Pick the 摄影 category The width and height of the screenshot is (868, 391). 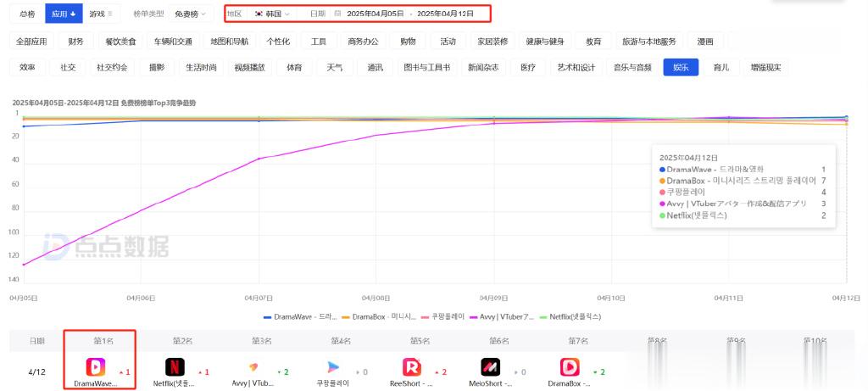[x=156, y=68]
